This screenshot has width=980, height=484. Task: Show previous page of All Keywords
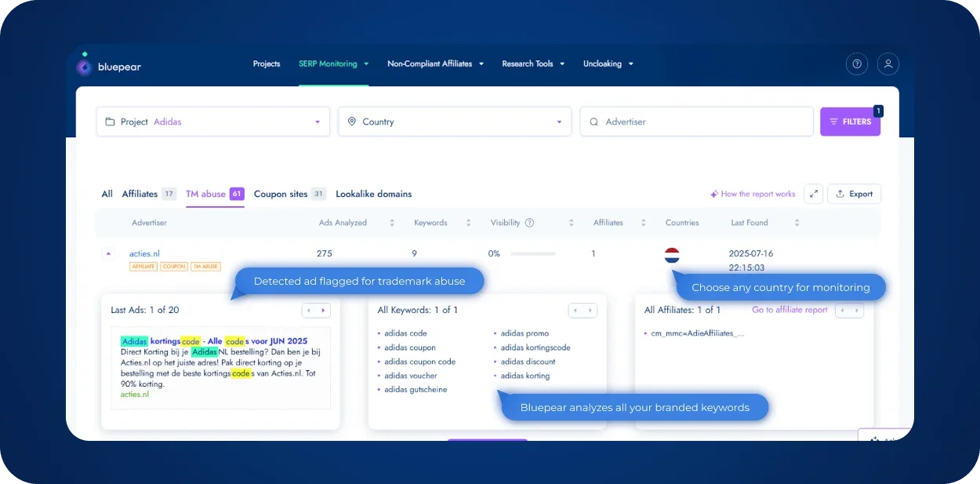tap(575, 311)
